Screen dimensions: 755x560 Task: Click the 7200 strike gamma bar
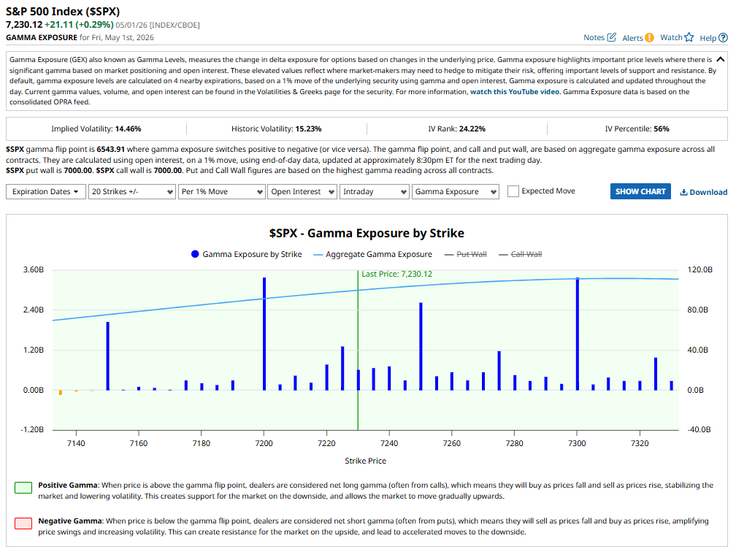pos(264,334)
